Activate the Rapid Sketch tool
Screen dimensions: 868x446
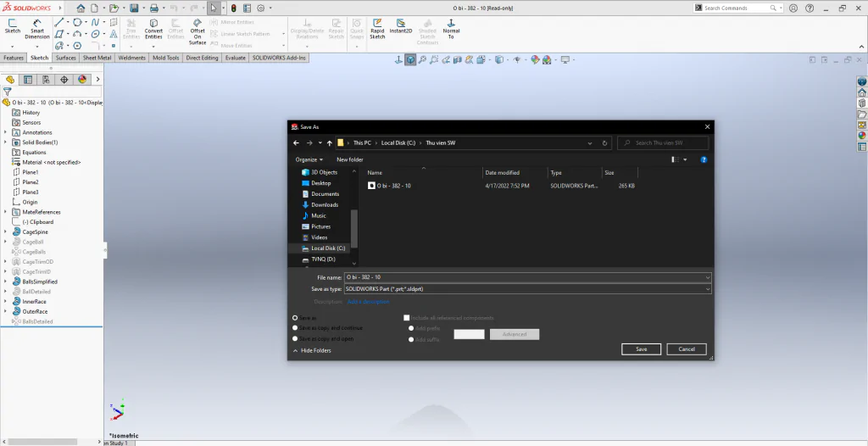coord(377,30)
